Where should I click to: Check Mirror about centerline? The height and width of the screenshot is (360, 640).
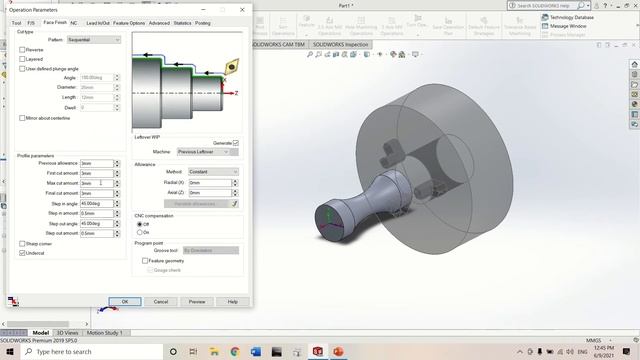coord(22,118)
